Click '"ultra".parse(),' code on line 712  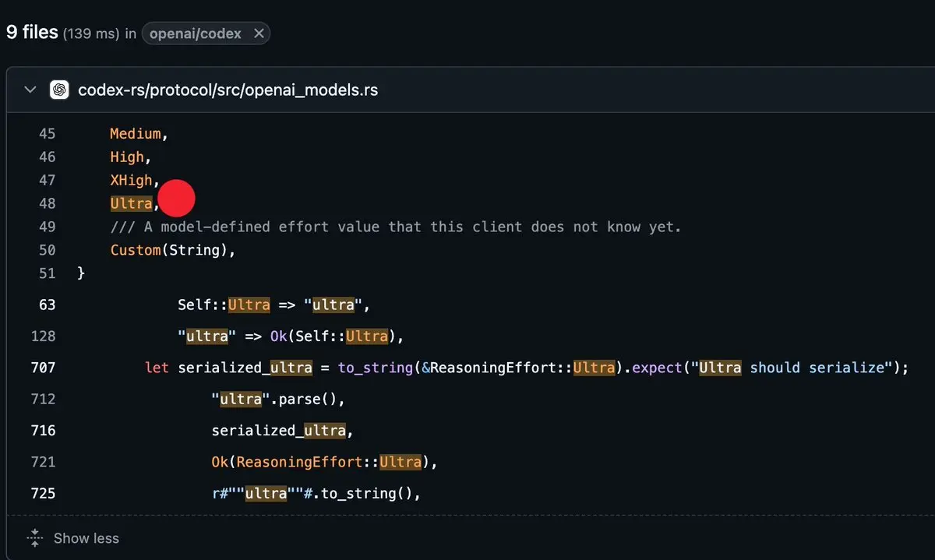[278, 400]
